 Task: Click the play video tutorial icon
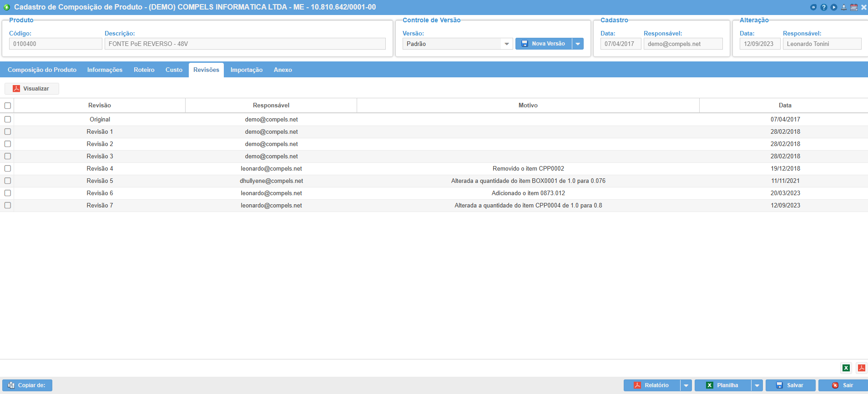click(x=834, y=7)
